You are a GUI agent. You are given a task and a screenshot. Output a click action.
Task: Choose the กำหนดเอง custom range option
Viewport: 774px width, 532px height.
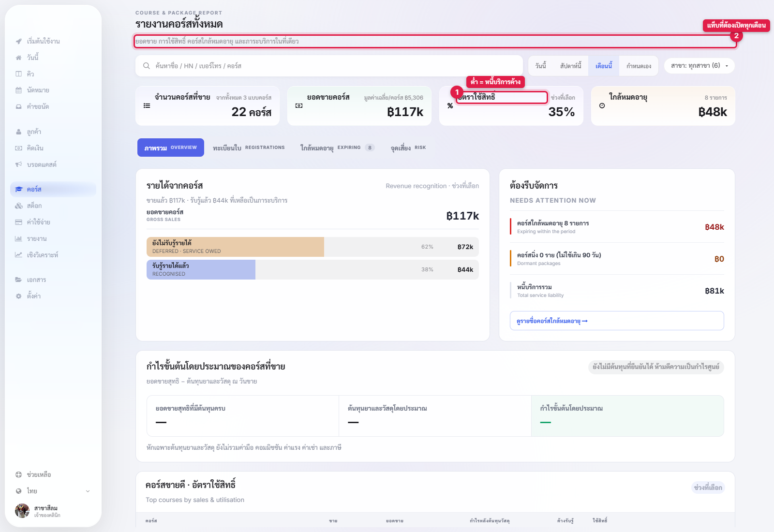click(x=639, y=66)
